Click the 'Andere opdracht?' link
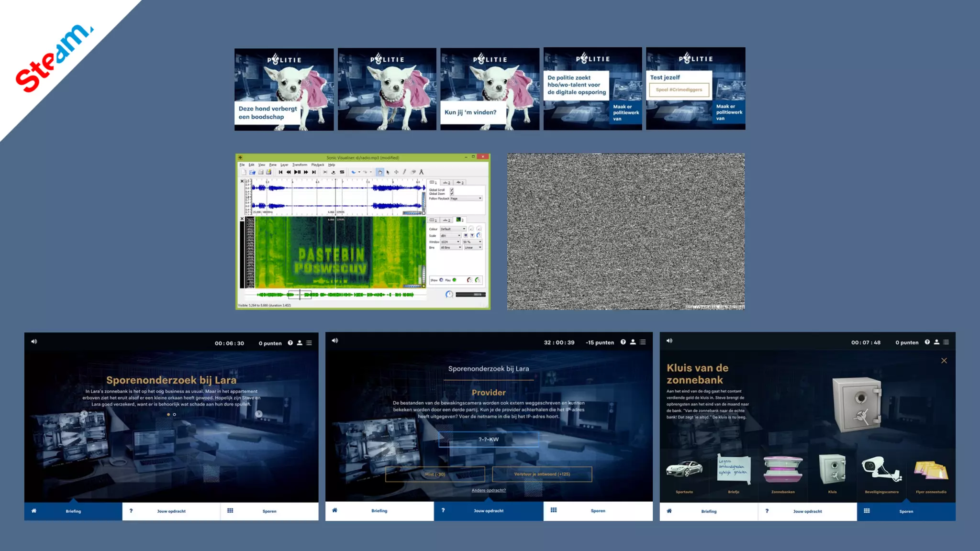This screenshot has height=551, width=980. click(x=488, y=490)
